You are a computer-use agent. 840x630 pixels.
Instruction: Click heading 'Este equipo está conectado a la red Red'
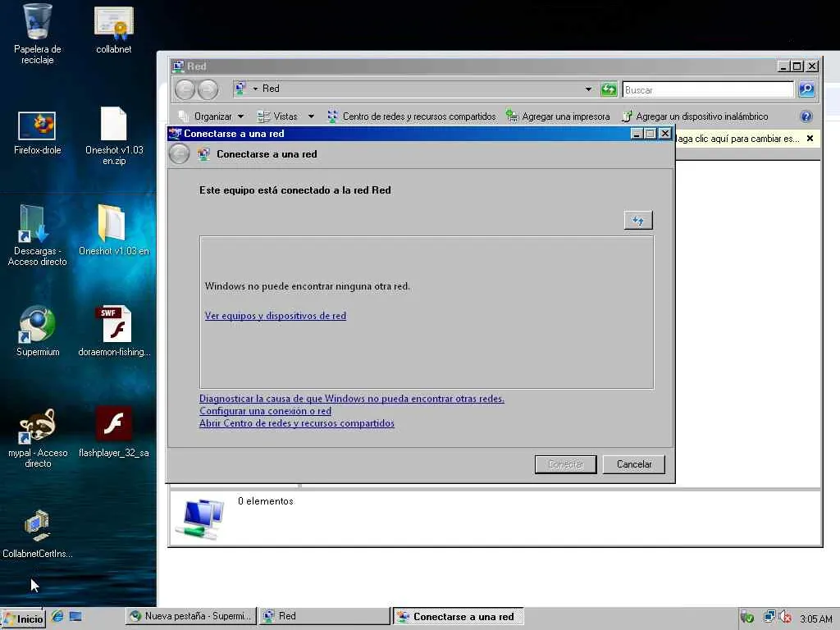[x=295, y=190]
